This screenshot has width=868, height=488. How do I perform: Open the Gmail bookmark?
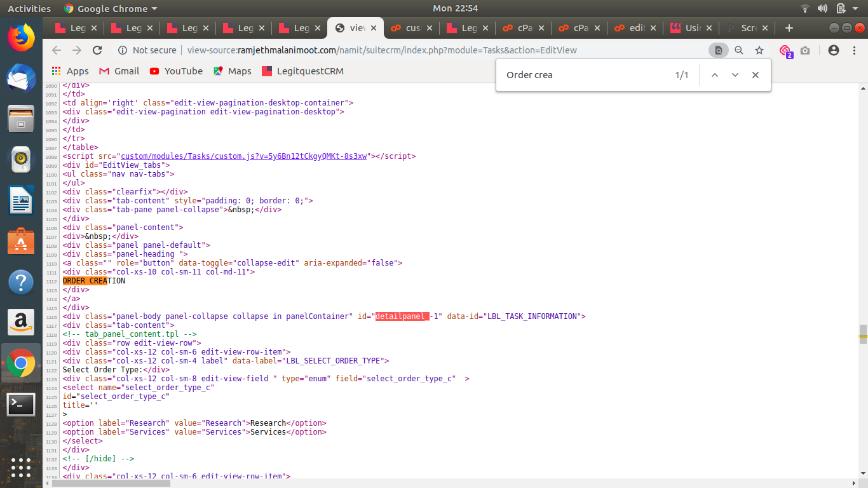(x=119, y=71)
